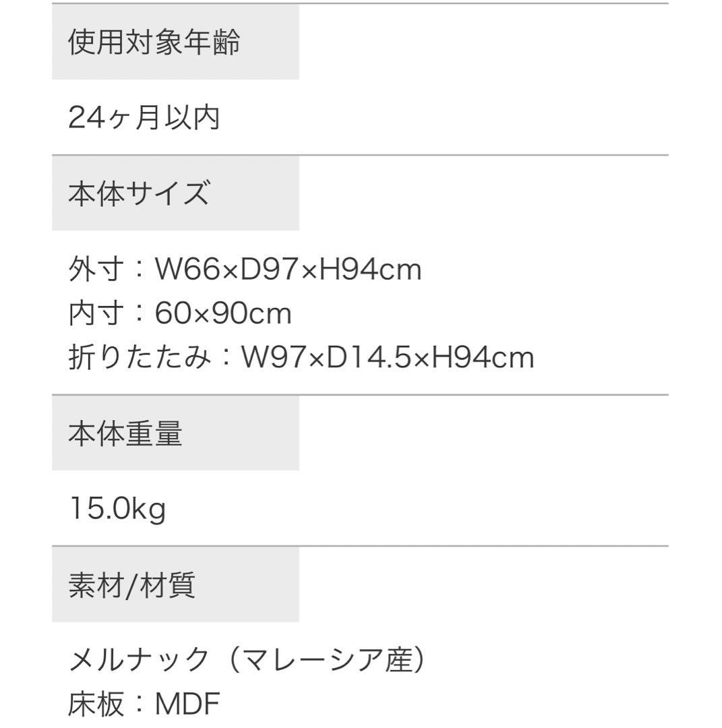Image resolution: width=722 pixels, height=728 pixels.
Task: Click the 15.0kg weight value
Action: pyautogui.click(x=117, y=508)
